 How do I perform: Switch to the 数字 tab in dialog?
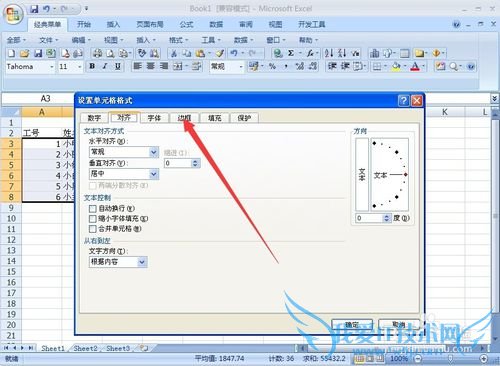pyautogui.click(x=94, y=118)
